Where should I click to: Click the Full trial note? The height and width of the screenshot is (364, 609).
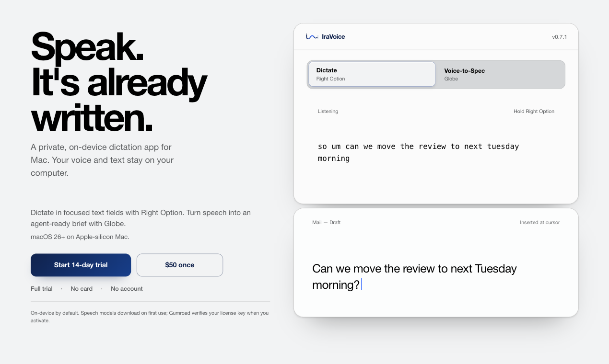[42, 289]
